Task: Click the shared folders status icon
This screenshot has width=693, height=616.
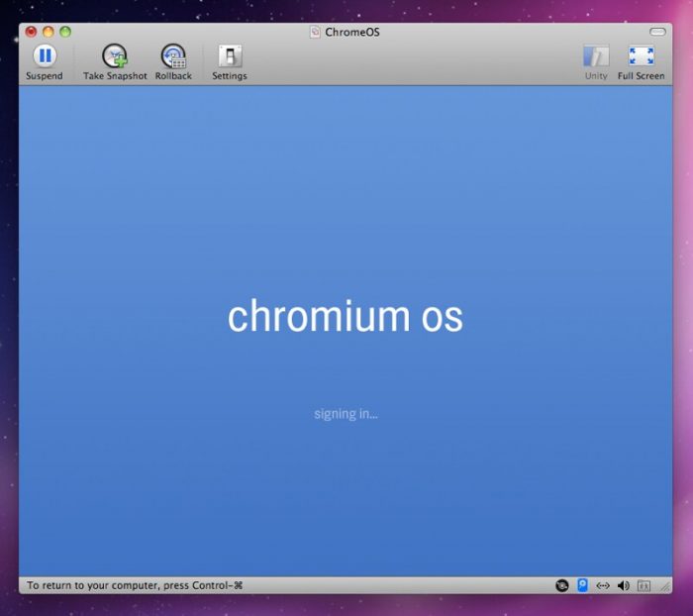Action: coord(643,586)
